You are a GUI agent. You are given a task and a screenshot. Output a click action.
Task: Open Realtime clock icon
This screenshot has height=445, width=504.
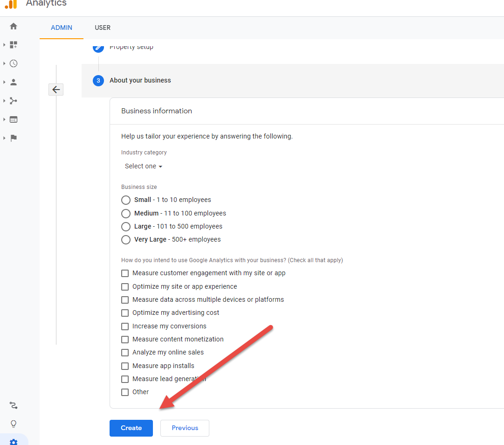coord(14,63)
